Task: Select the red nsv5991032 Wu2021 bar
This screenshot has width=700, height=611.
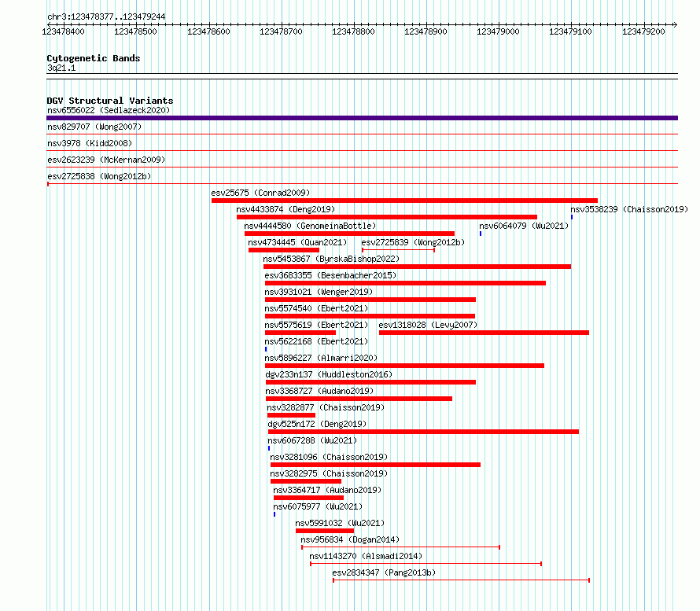Action: (325, 531)
